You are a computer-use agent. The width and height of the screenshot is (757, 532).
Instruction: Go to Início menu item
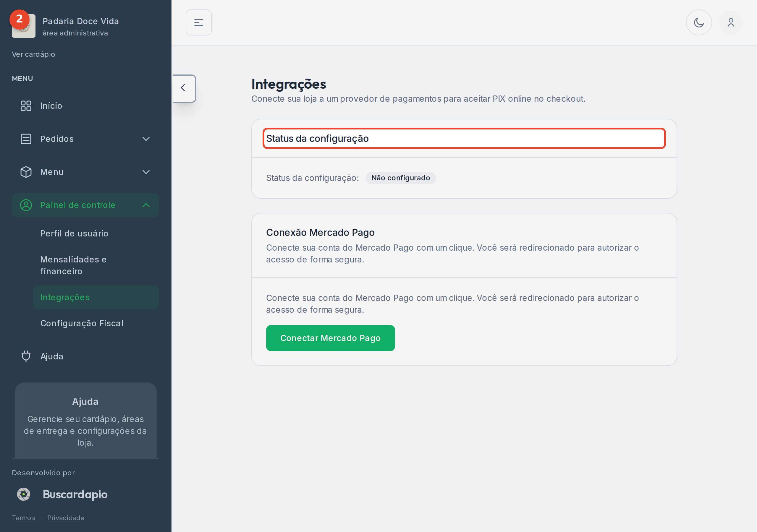click(85, 106)
